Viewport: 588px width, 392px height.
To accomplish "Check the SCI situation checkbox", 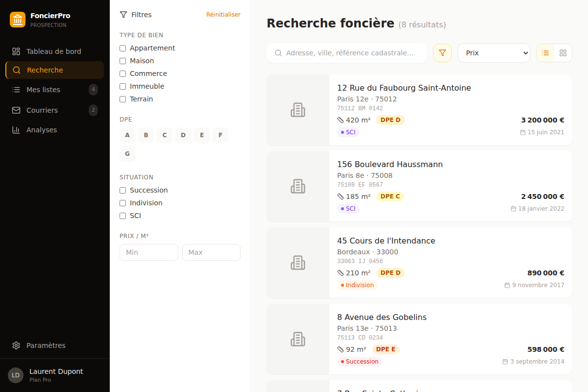I will coord(123,216).
